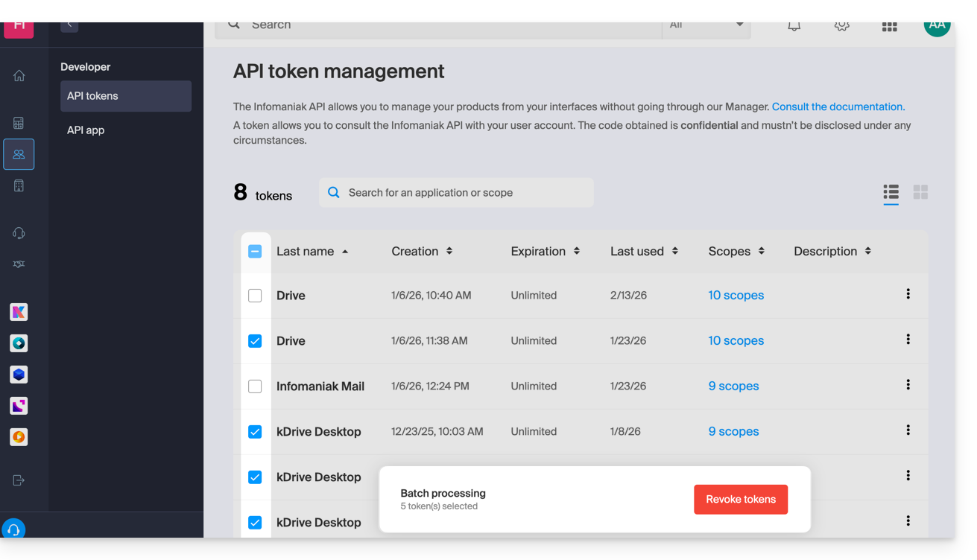
Task: Click the home icon in left sidebar
Action: (x=19, y=76)
